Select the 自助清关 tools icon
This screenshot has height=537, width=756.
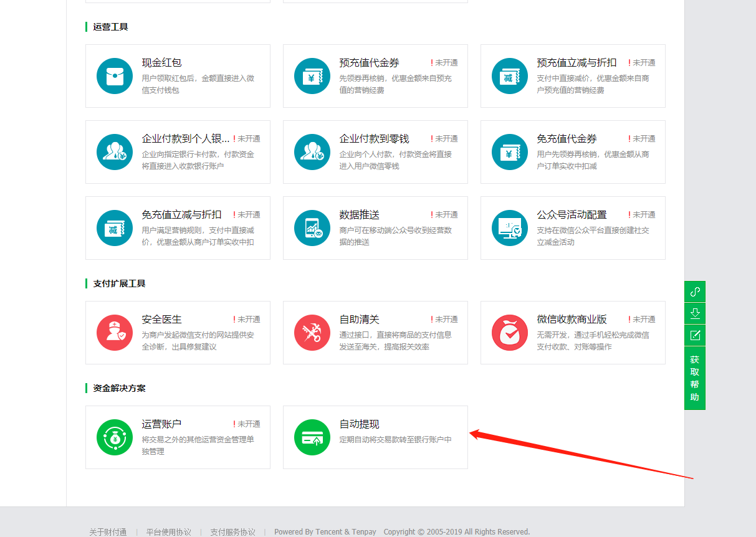pyautogui.click(x=312, y=333)
